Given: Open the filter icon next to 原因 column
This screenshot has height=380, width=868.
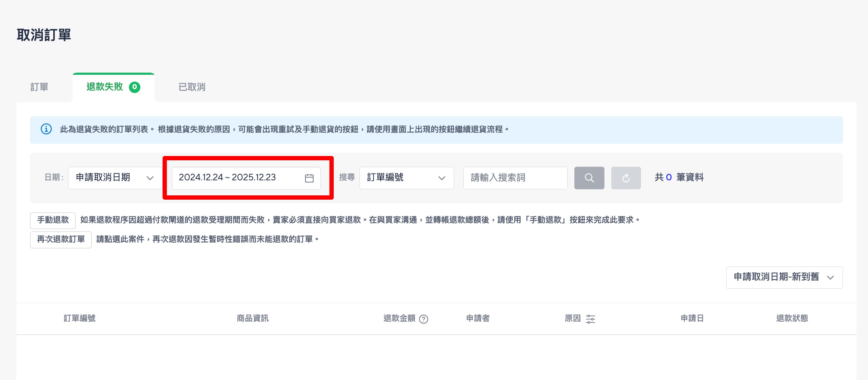Looking at the screenshot, I should [590, 319].
